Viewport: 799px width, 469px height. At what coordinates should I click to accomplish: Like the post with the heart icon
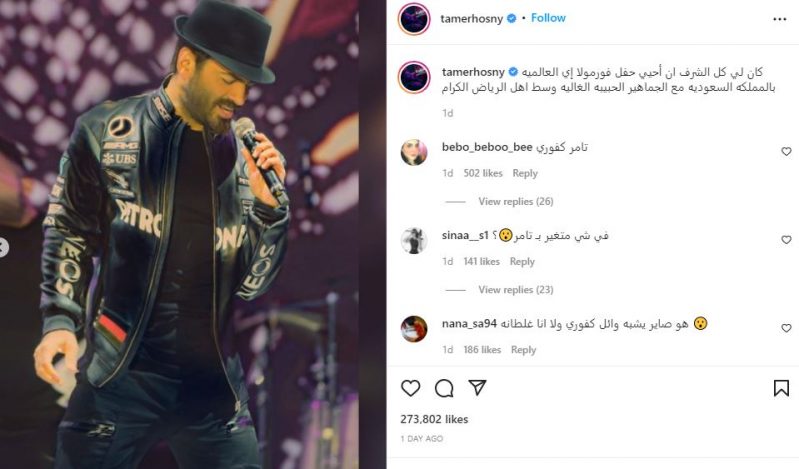tap(410, 388)
